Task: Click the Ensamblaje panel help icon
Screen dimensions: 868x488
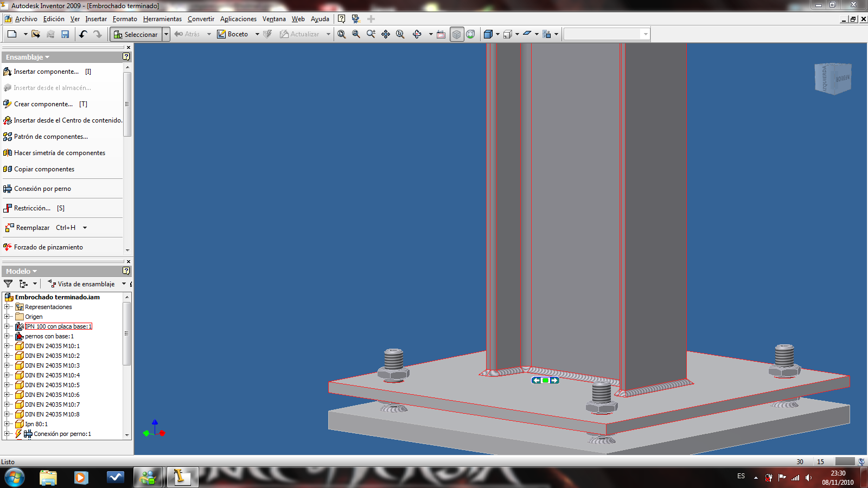Action: [126, 56]
